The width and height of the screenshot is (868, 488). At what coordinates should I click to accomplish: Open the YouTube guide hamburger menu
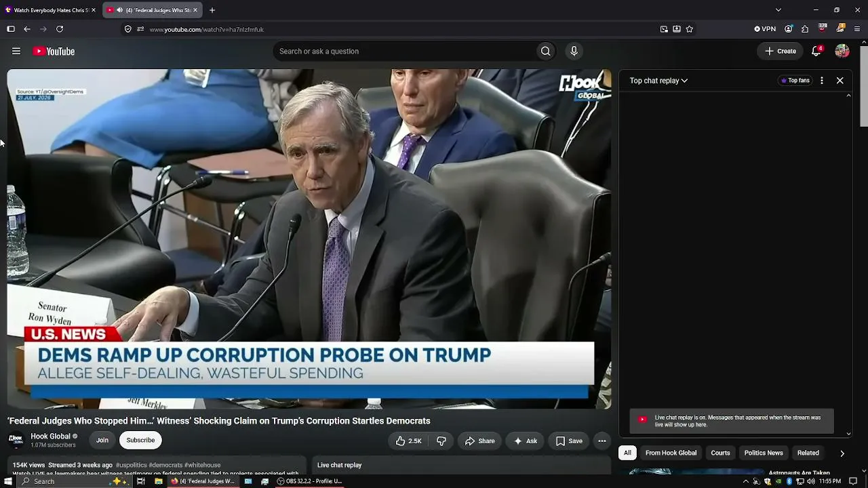16,52
